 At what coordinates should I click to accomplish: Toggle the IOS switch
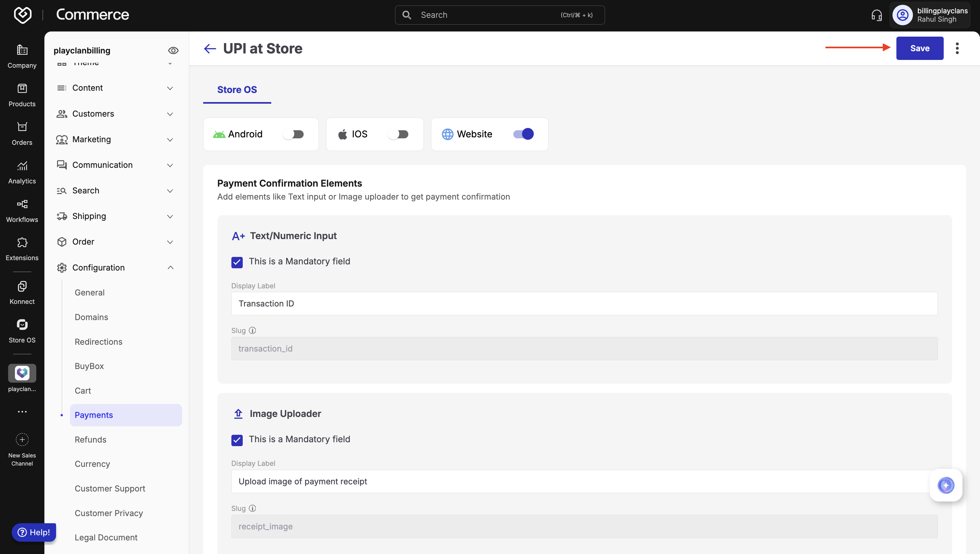coord(398,134)
